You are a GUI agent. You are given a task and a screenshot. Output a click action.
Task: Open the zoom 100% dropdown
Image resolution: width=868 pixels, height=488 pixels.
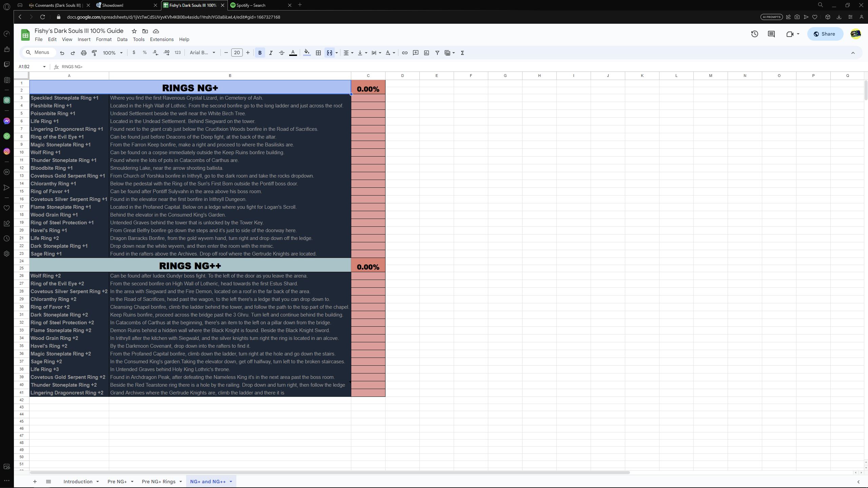tap(113, 53)
